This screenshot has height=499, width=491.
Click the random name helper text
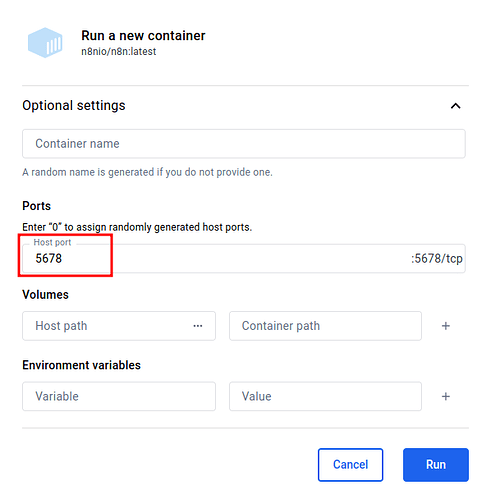147,172
